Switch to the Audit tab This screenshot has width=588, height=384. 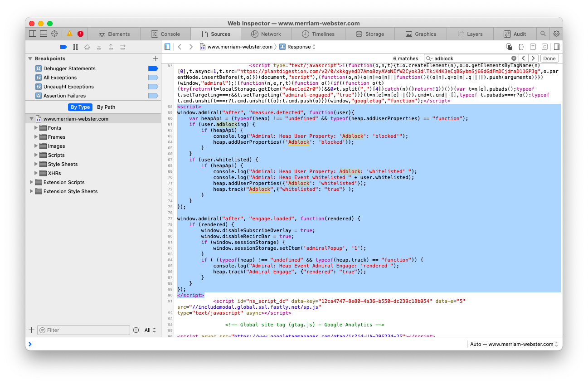pyautogui.click(x=515, y=34)
